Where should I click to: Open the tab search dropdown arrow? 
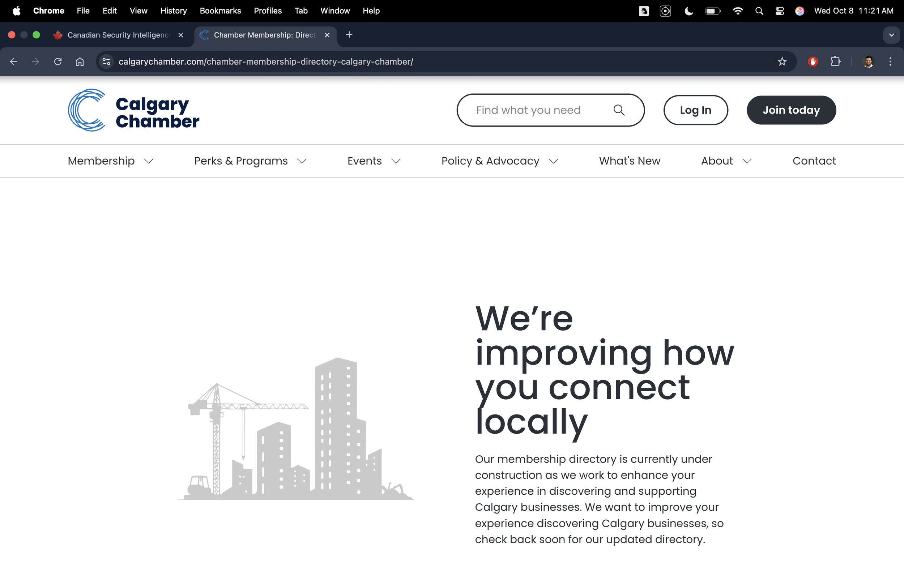point(891,35)
